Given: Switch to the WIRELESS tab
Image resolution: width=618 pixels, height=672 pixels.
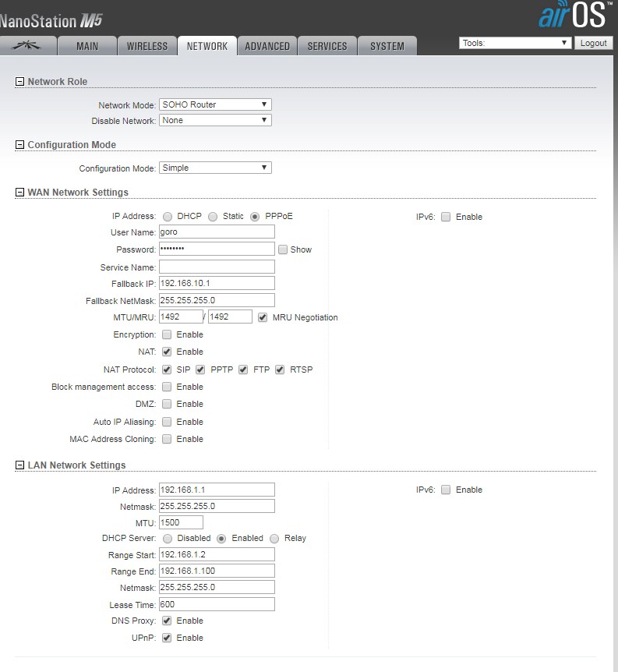Looking at the screenshot, I should click(147, 46).
